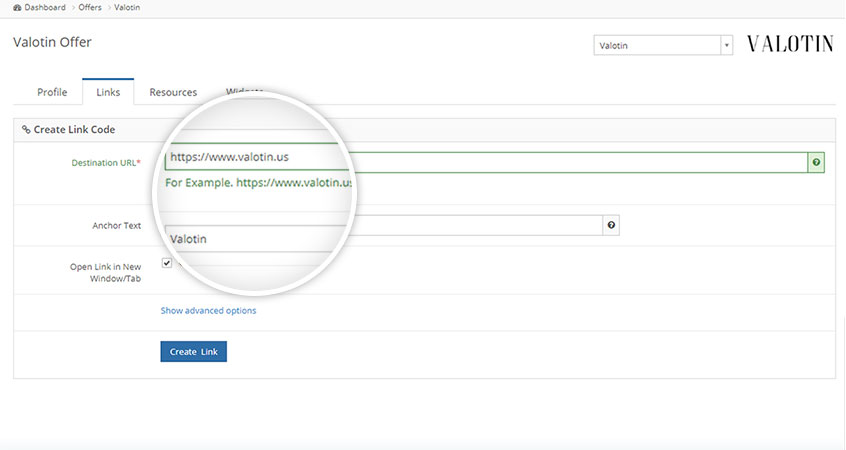Click the Destination URL help icon
The image size is (846, 450).
click(x=816, y=162)
